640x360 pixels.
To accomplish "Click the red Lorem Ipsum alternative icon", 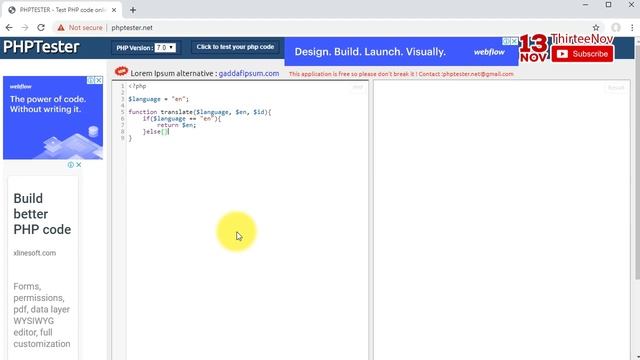I will click(x=121, y=71).
